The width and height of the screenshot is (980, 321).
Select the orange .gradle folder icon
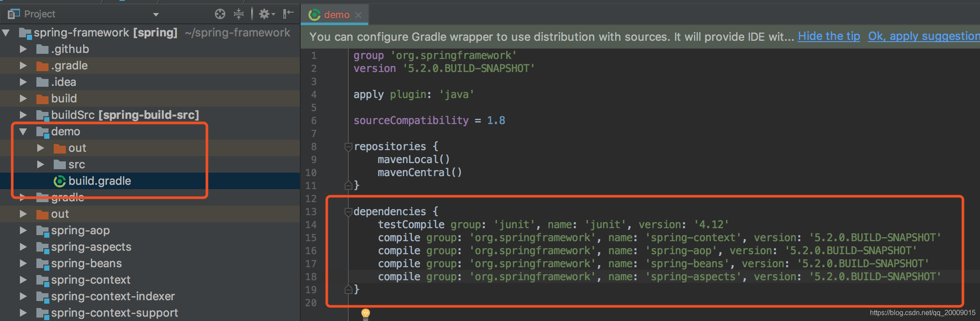[x=42, y=66]
